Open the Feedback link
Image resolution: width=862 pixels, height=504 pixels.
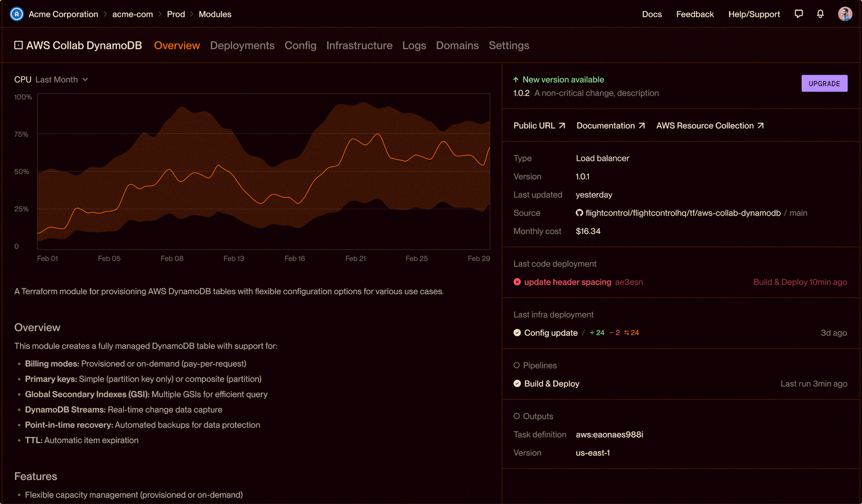(x=695, y=14)
